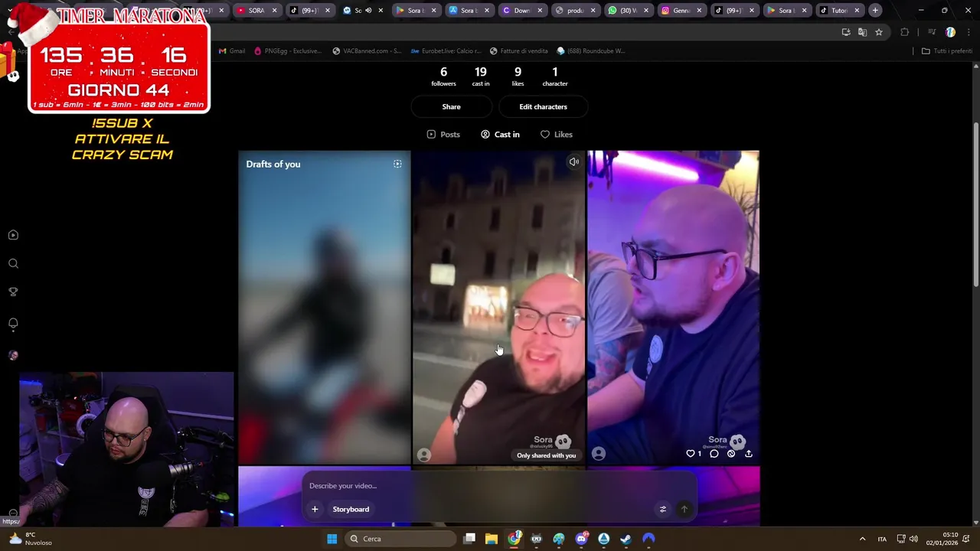Open the trophy icon in Sora sidebar
The height and width of the screenshot is (551, 980).
coord(13,292)
